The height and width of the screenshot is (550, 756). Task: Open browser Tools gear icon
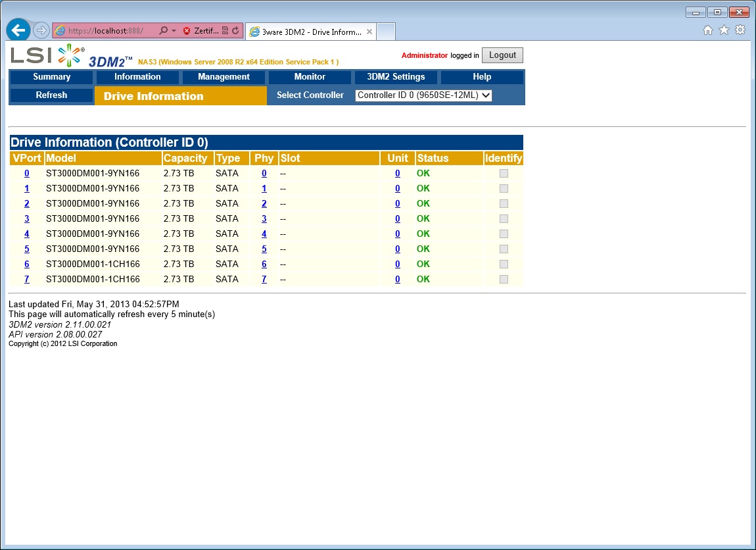click(740, 30)
